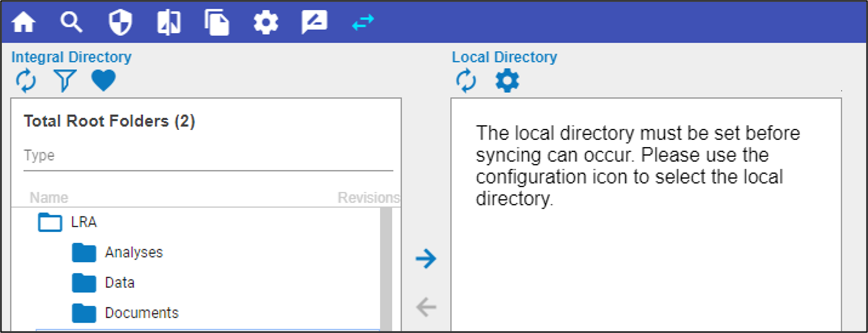The image size is (868, 333).
Task: Go to the Home icon
Action: point(23,22)
